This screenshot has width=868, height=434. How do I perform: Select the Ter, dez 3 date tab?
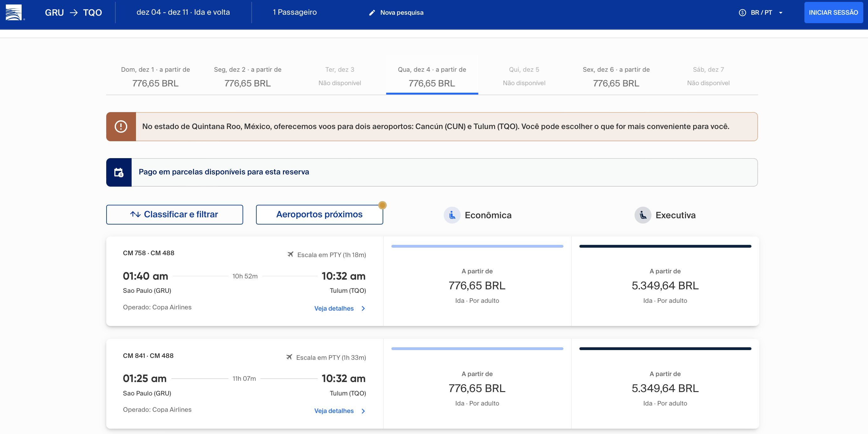[340, 76]
